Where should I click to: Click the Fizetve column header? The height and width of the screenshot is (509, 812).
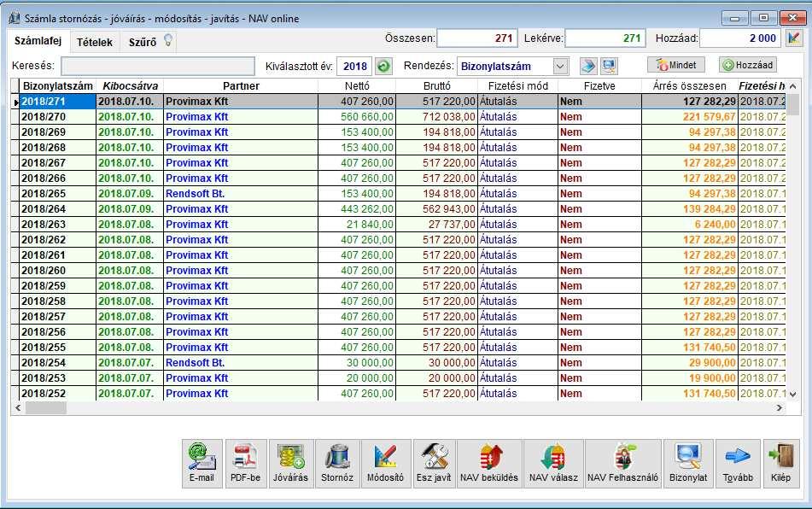599,86
